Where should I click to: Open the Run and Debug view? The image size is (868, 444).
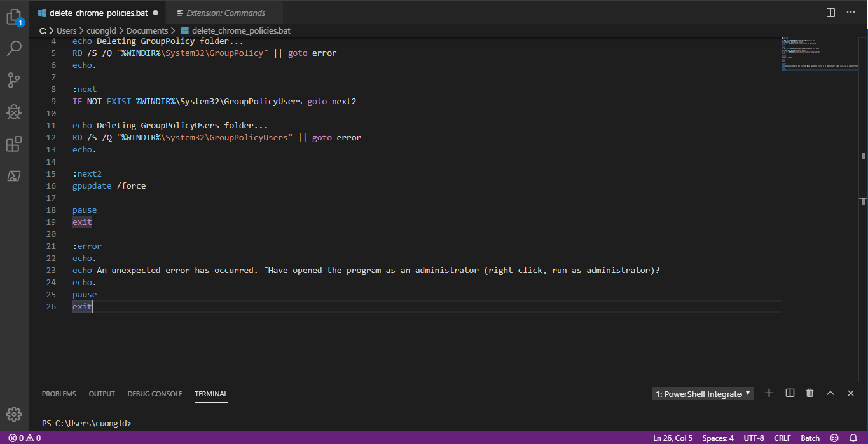14,112
